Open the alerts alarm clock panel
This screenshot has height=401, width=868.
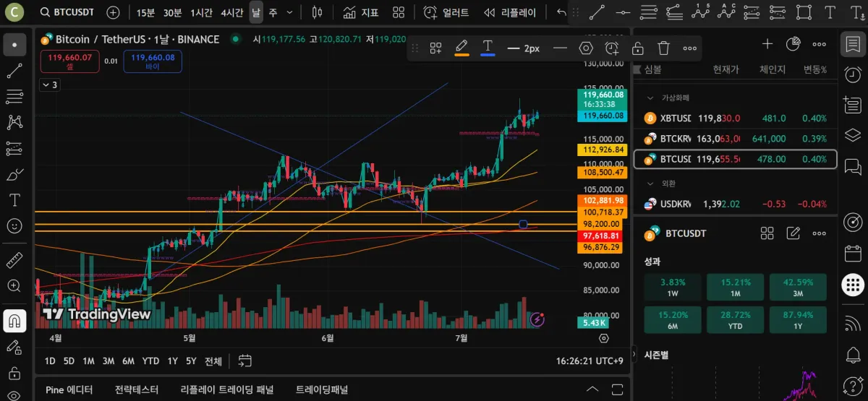853,74
